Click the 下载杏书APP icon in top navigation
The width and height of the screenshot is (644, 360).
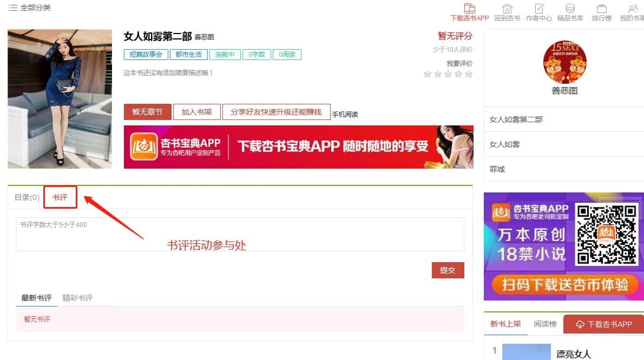469,8
